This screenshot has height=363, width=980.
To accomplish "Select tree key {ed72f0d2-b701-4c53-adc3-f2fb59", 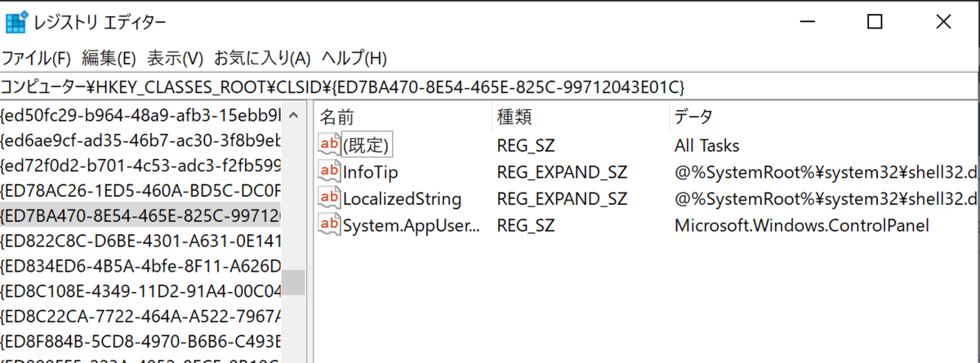I will 140,166.
